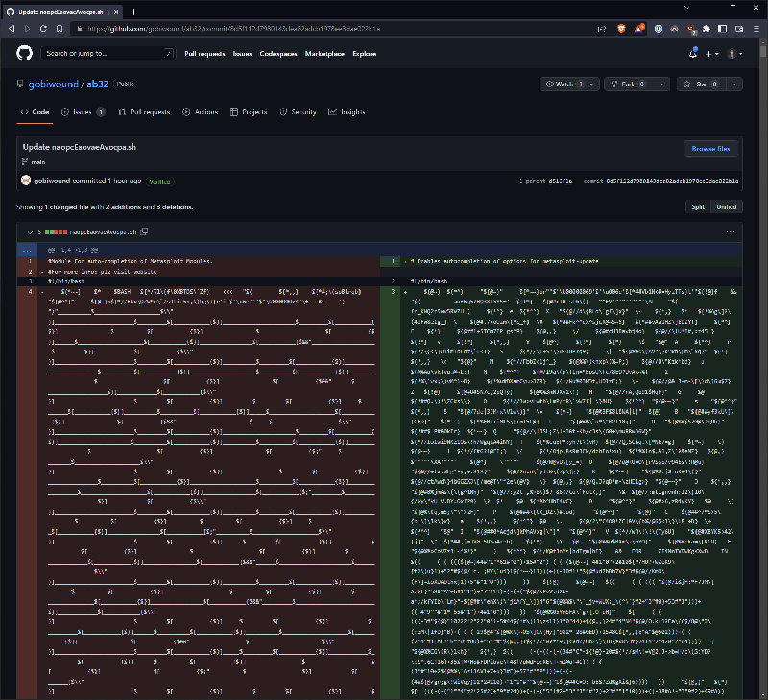The width and height of the screenshot is (768, 700).
Task: Open the gobiwound owner link
Action: (x=53, y=84)
